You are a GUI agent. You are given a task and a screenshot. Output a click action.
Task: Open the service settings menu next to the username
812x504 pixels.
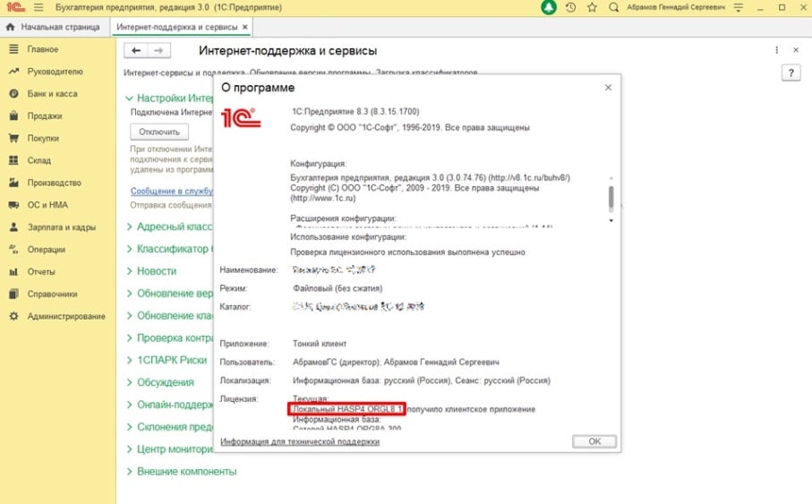point(739,7)
